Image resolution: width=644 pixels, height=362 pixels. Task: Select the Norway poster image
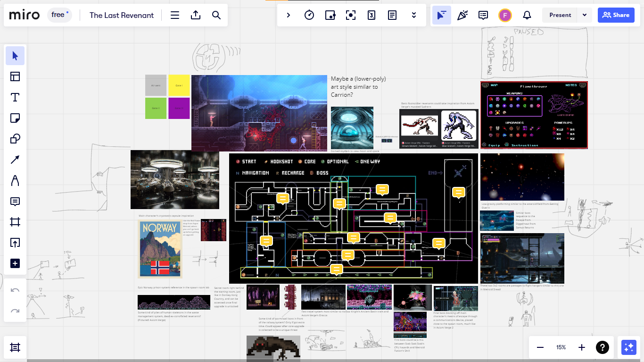click(x=160, y=249)
